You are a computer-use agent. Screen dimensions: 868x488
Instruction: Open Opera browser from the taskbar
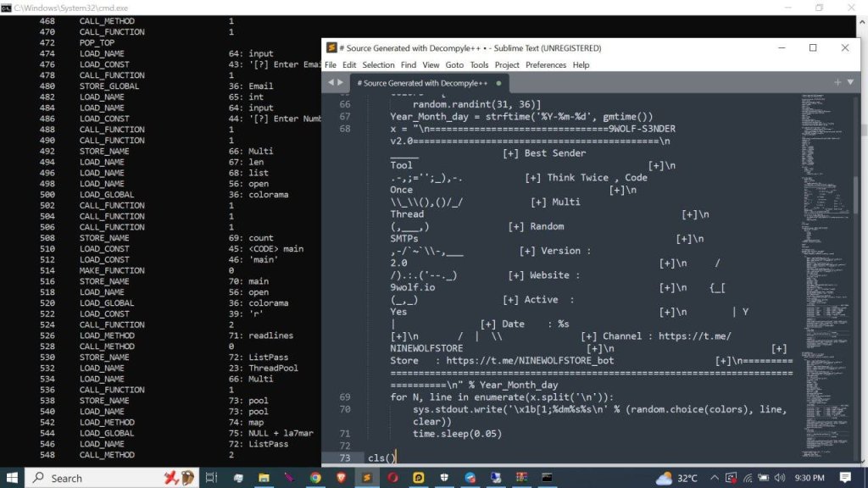392,478
